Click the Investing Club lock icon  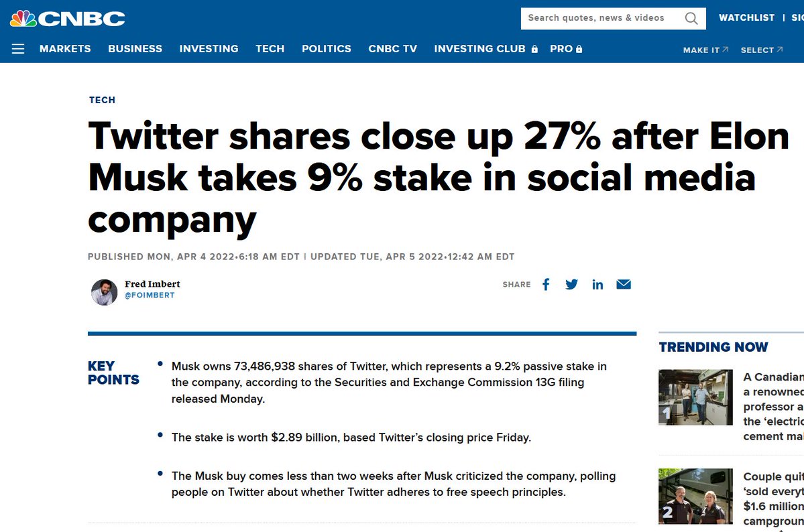(x=535, y=49)
